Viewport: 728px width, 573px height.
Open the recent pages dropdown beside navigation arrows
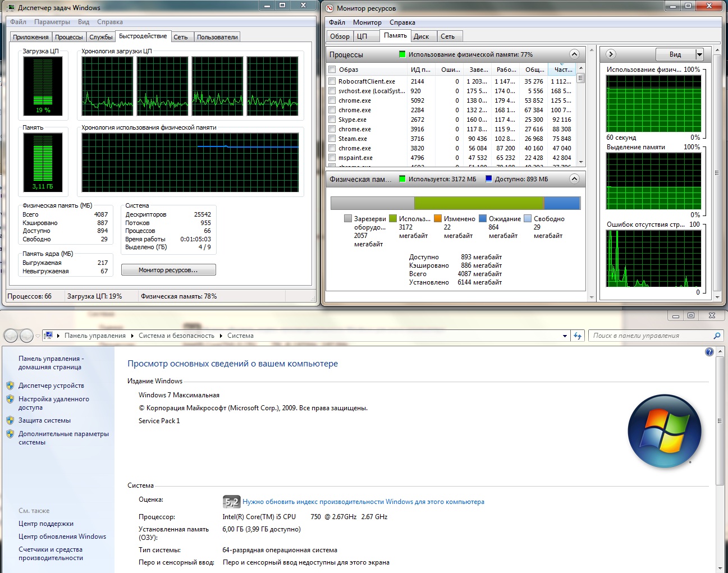point(38,336)
